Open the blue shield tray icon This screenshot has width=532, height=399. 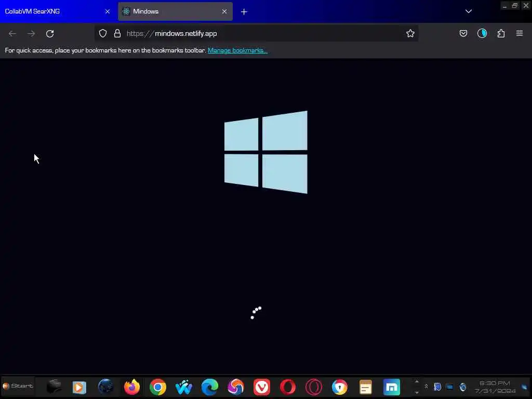tap(437, 387)
